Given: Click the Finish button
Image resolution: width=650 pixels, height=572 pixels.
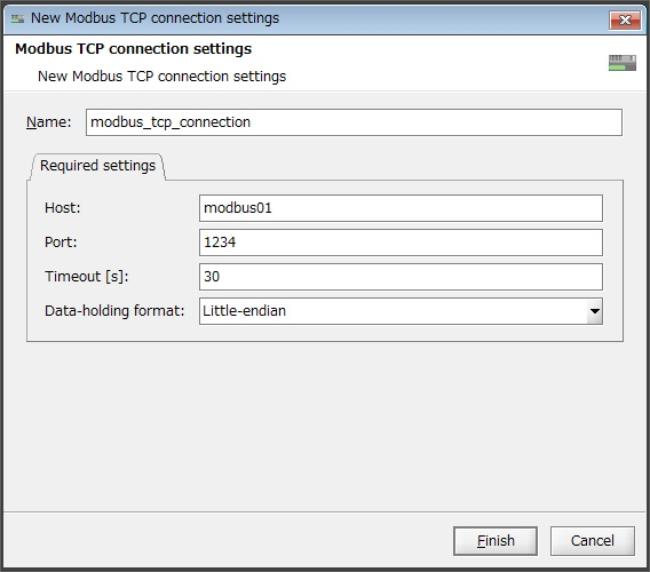Looking at the screenshot, I should tap(495, 541).
